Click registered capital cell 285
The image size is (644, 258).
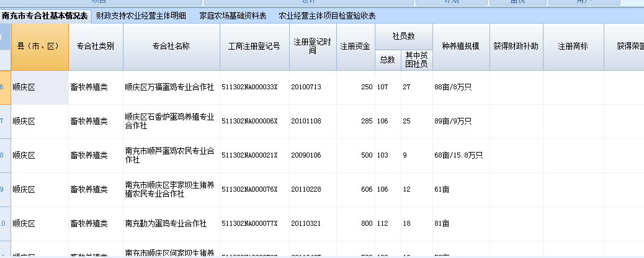(x=356, y=121)
